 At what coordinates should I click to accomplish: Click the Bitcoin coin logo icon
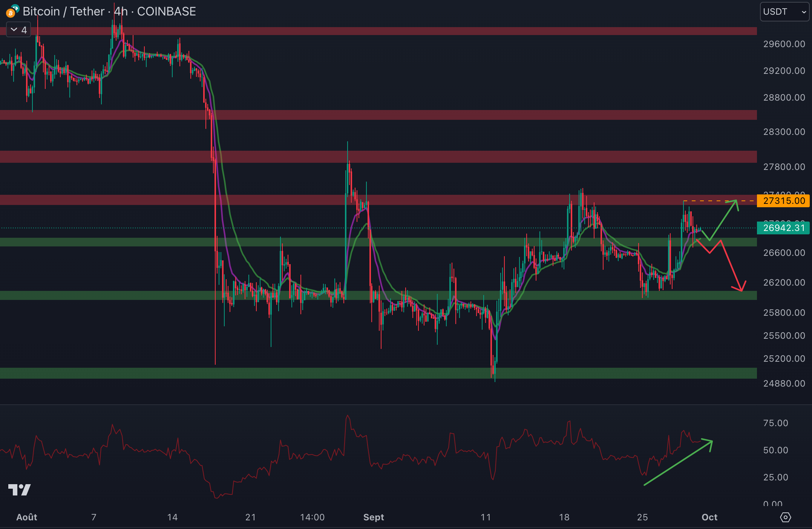click(11, 14)
